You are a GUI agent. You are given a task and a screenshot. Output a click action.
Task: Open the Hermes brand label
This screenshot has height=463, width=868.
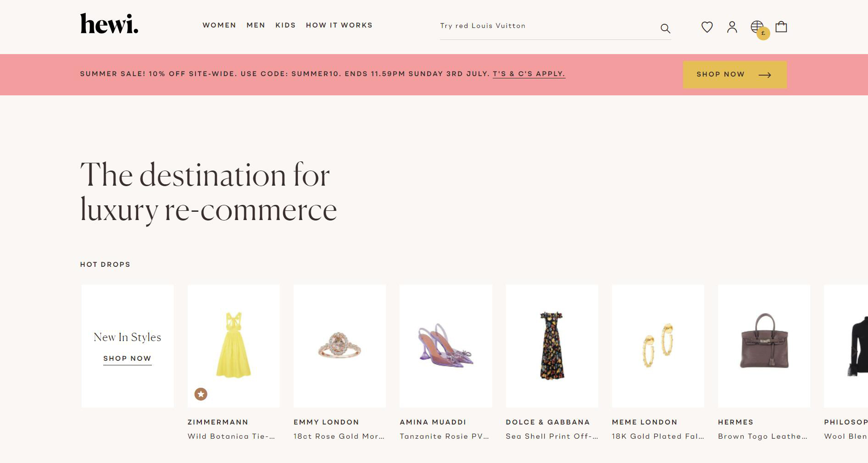click(735, 422)
